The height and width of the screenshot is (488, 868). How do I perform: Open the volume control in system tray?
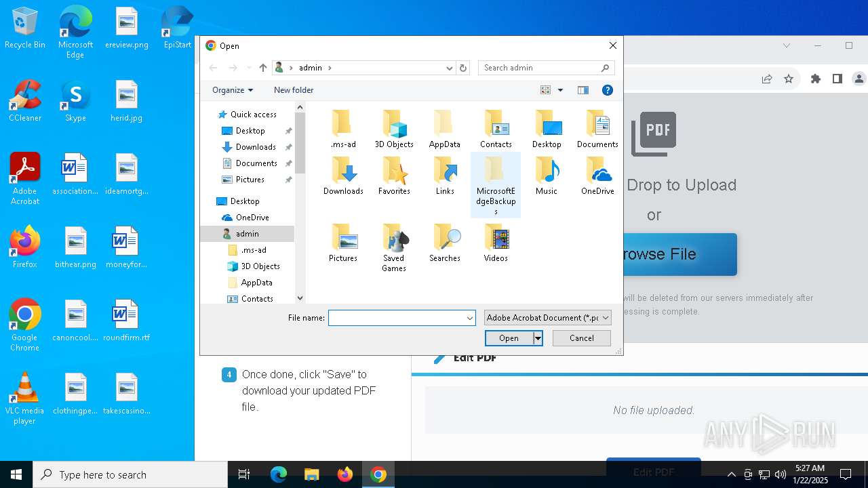pyautogui.click(x=780, y=474)
